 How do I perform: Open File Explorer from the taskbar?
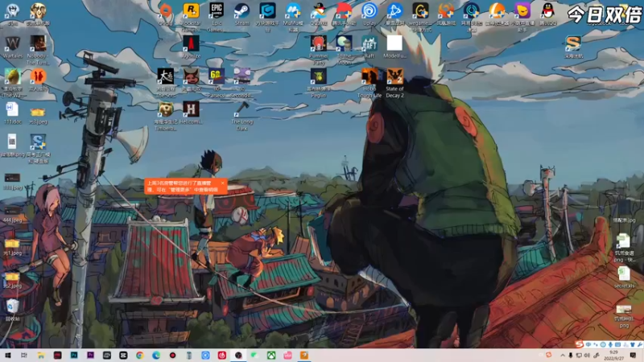[x=41, y=356]
